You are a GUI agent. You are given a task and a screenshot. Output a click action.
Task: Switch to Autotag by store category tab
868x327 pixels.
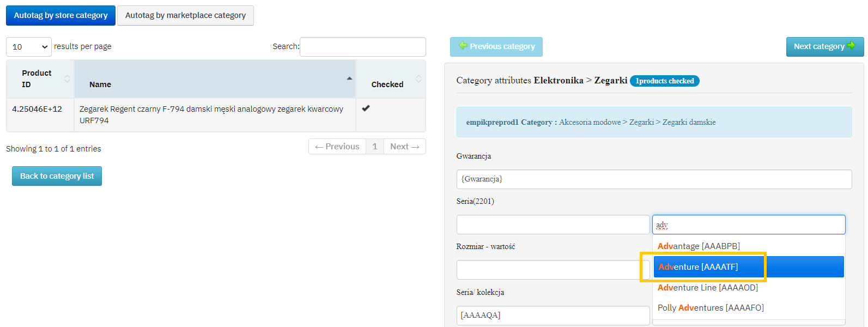pyautogui.click(x=60, y=15)
